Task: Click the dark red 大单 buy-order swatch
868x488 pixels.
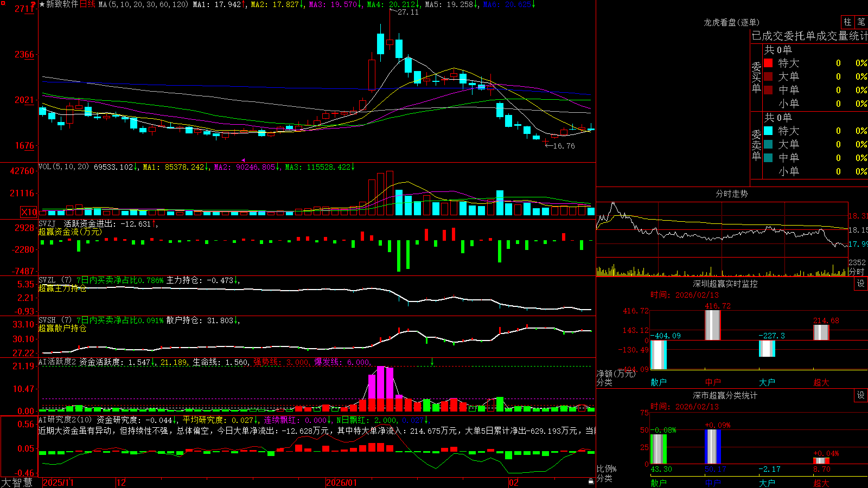Action: point(768,76)
